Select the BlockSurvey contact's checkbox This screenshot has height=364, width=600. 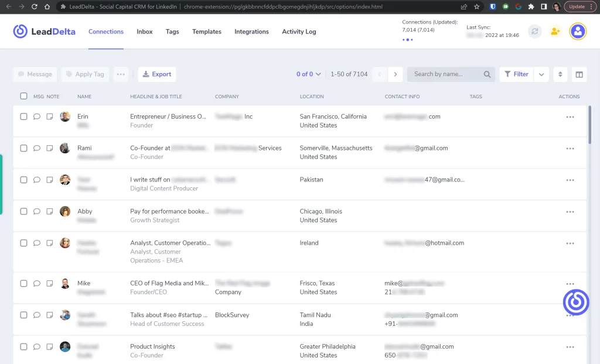(23, 315)
